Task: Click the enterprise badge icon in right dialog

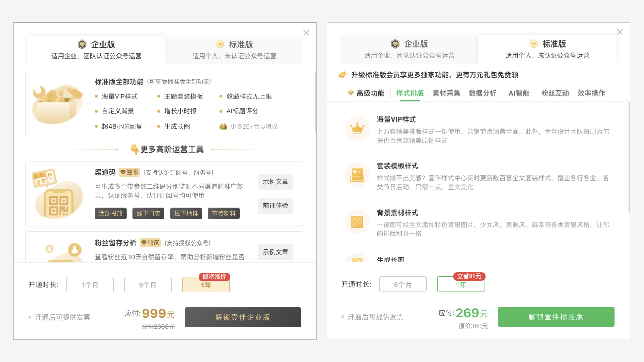Action: click(395, 44)
